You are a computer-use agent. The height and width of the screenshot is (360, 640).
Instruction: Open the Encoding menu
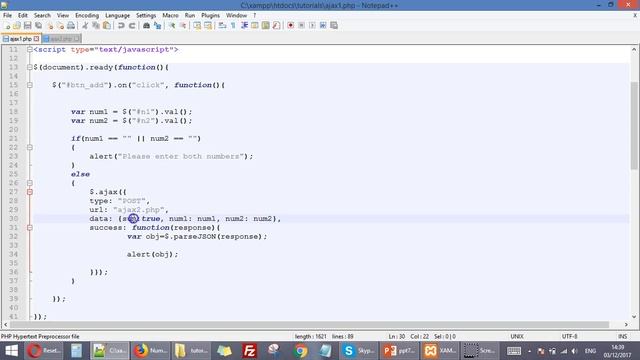[x=87, y=16]
